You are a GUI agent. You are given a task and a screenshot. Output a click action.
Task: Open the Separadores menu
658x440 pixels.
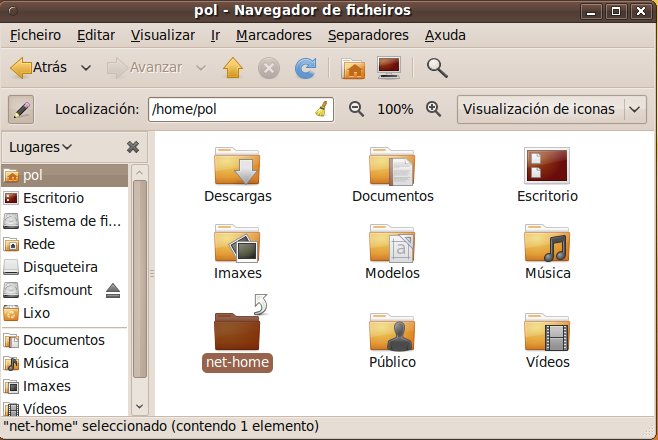(368, 35)
